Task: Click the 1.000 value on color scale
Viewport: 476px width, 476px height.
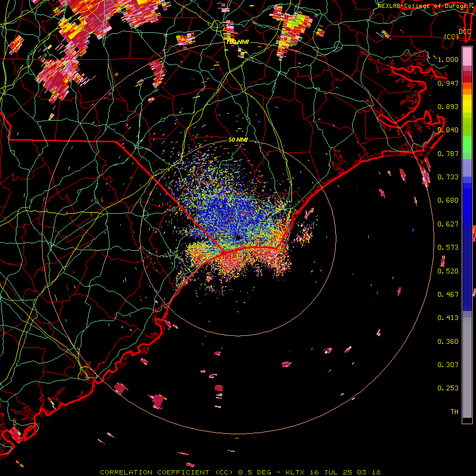Action: tap(448, 59)
